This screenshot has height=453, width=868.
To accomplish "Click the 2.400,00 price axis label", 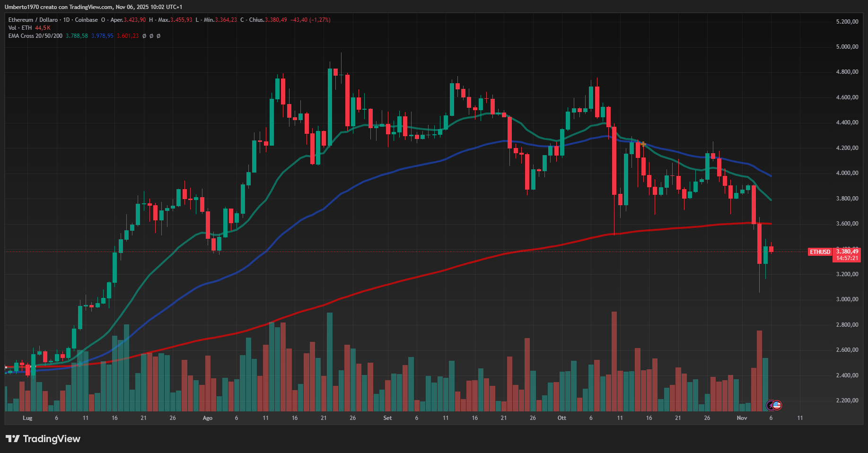I will coord(847,375).
